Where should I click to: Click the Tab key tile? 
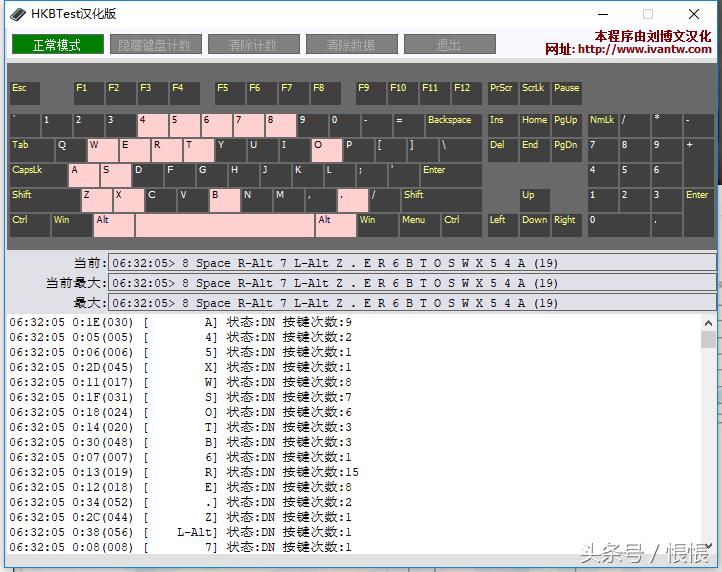coord(32,151)
